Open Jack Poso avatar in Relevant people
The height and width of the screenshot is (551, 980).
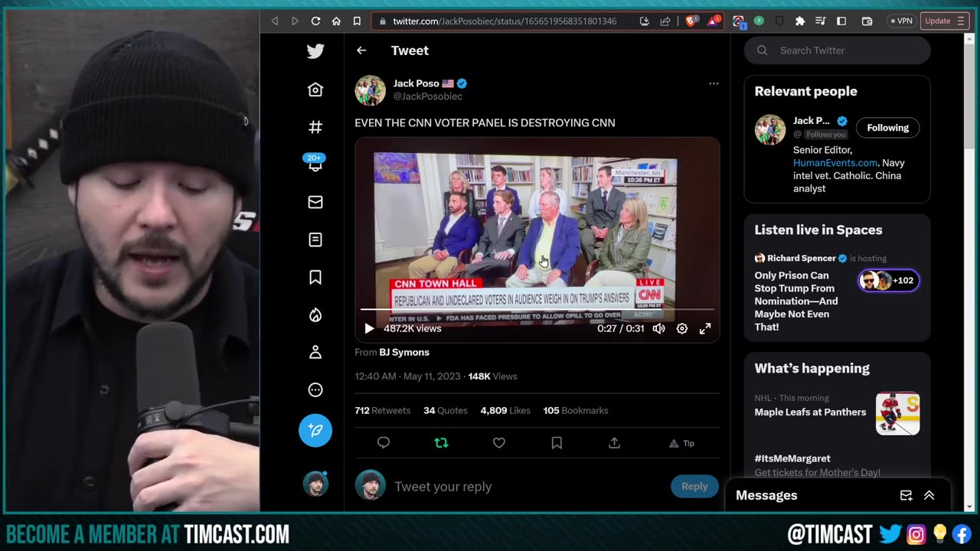pos(770,129)
